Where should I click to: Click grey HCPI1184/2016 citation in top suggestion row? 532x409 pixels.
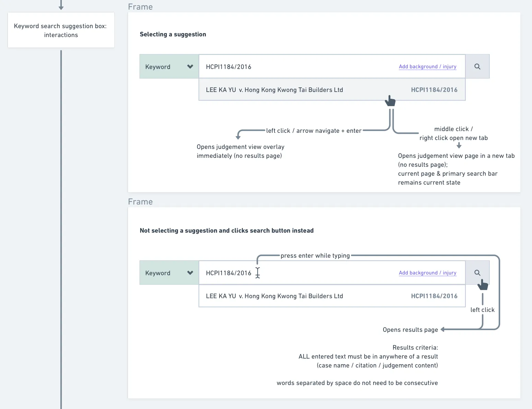click(434, 90)
